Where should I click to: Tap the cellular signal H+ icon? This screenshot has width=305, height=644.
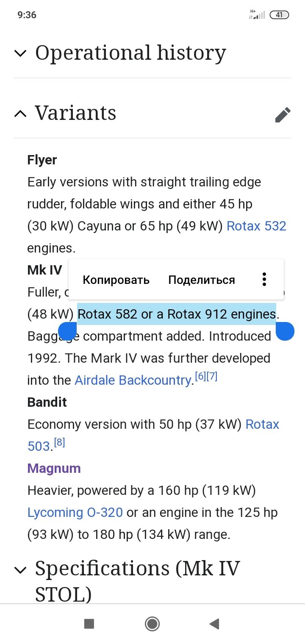[256, 14]
